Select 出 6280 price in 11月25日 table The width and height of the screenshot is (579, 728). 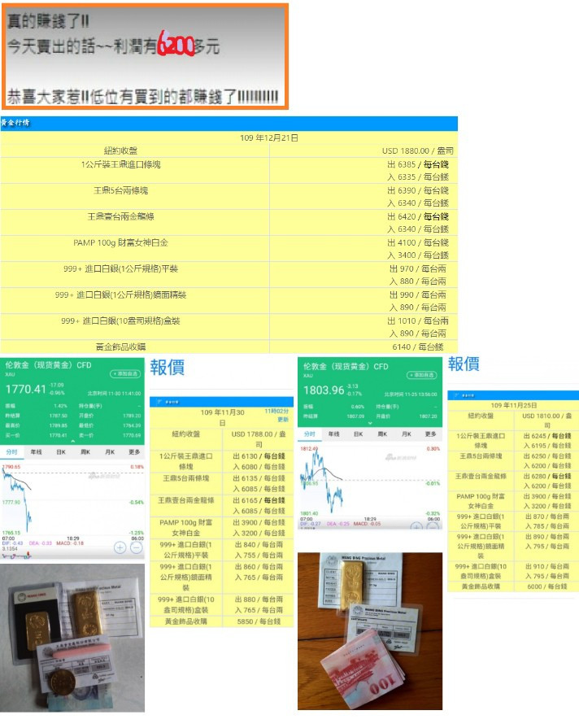point(547,476)
